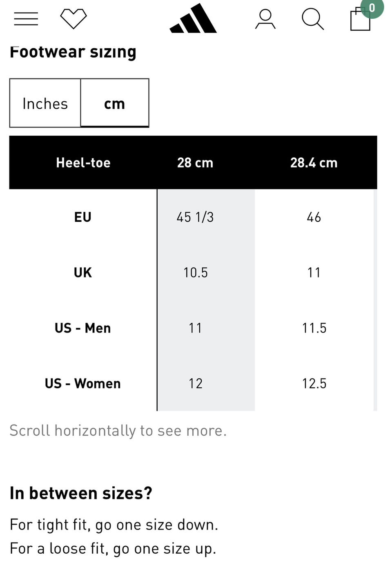Open the wishlist heart icon
Image resolution: width=392 pixels, height=579 pixels.
pyautogui.click(x=73, y=19)
